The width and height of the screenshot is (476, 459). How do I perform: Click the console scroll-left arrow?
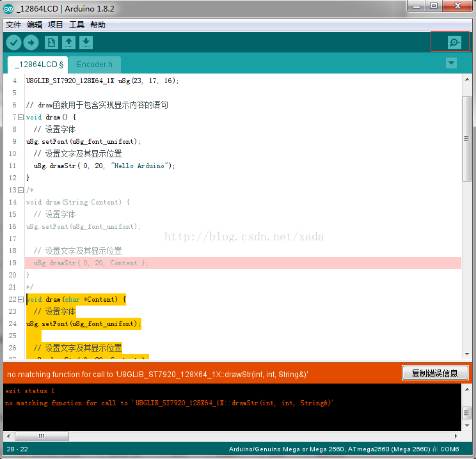coord(8,436)
